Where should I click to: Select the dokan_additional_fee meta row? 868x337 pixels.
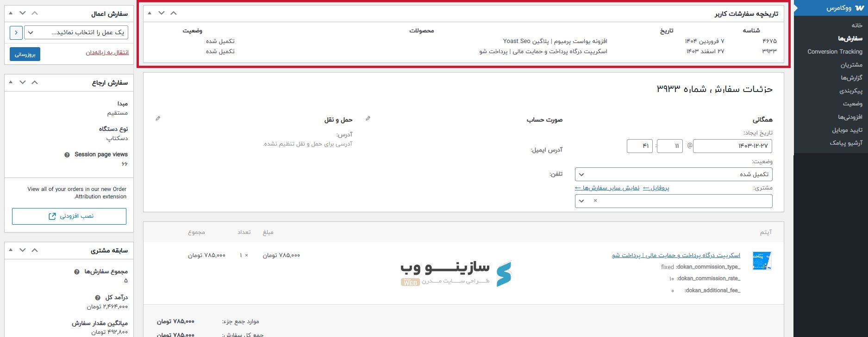(x=706, y=290)
